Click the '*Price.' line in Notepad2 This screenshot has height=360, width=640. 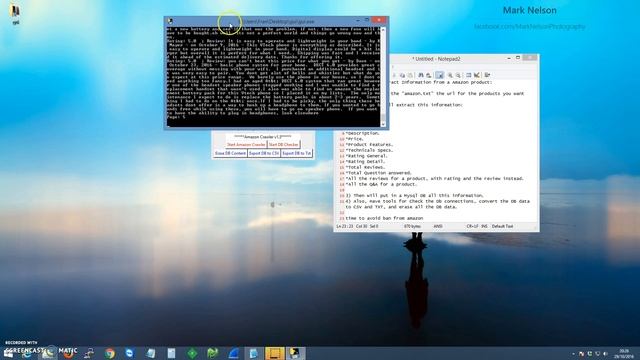355,139
